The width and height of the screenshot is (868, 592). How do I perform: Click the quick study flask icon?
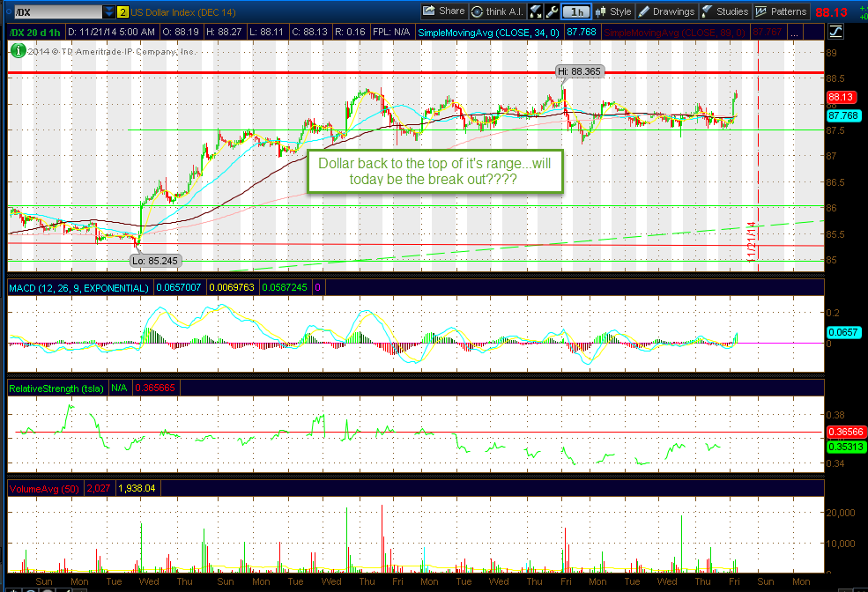pyautogui.click(x=535, y=11)
